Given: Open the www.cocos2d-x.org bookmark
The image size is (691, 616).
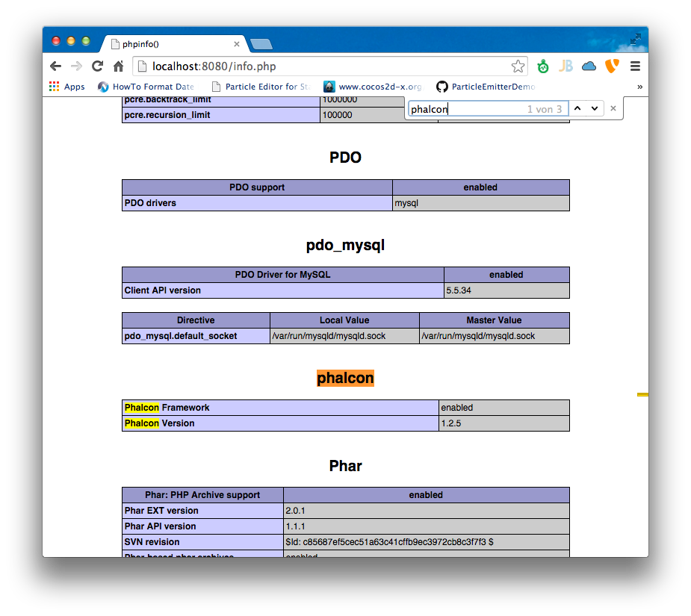Looking at the screenshot, I should (373, 87).
